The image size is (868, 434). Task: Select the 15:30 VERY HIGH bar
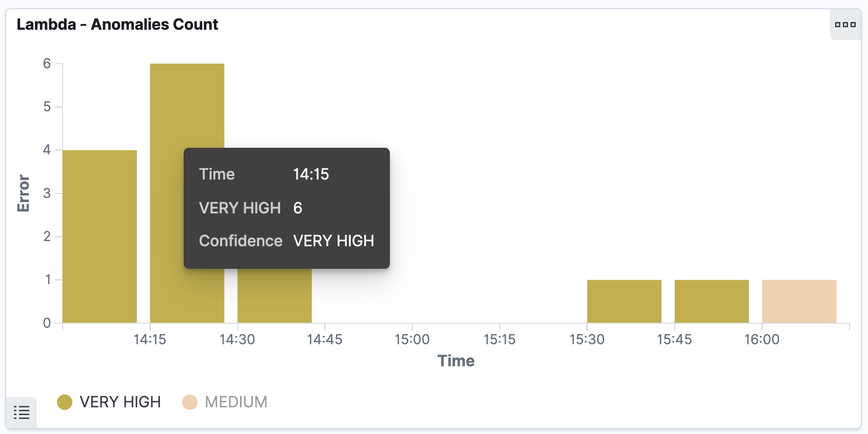point(624,301)
